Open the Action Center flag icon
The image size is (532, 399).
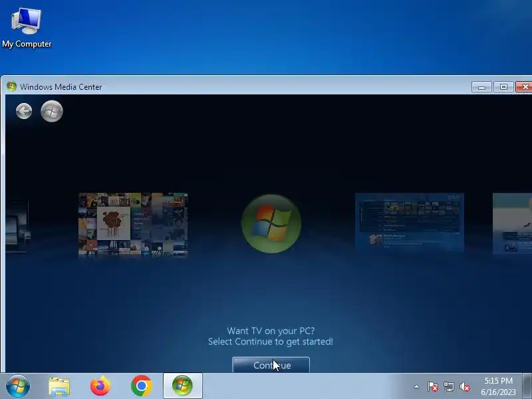pyautogui.click(x=433, y=386)
